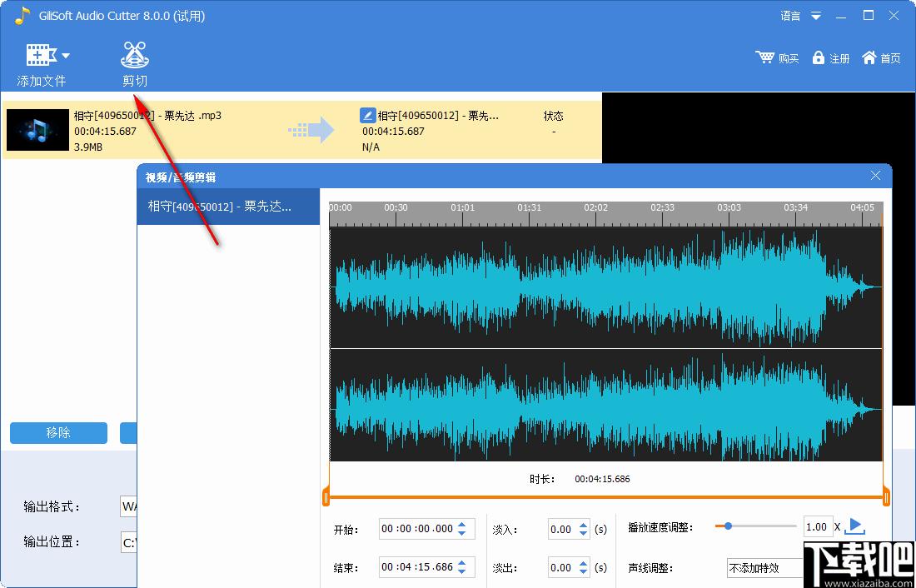Viewport: 916px width, 588px height.
Task: Decrease Fade-in value with down arrow
Action: 583,533
